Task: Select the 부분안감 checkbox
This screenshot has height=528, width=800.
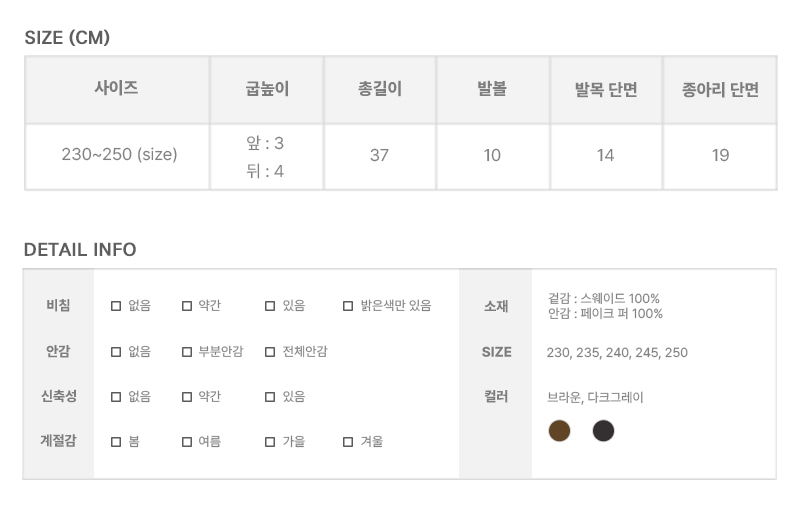Action: pyautogui.click(x=187, y=352)
